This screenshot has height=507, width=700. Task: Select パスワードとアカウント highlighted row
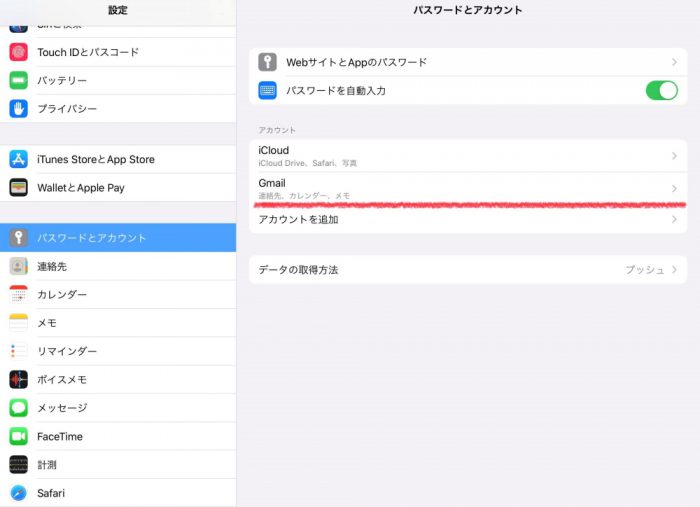(x=118, y=237)
